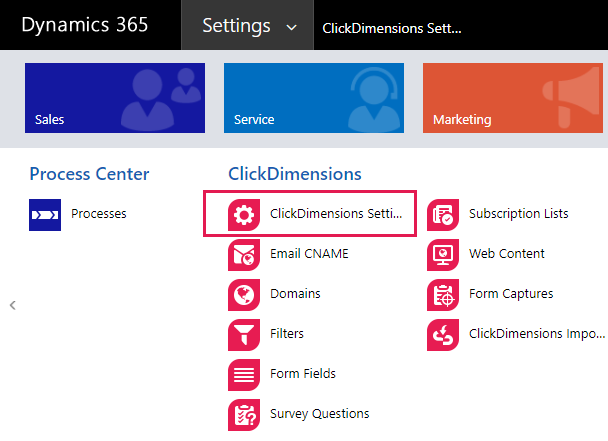Open the Service module tile
This screenshot has width=608, height=441.
click(x=314, y=98)
